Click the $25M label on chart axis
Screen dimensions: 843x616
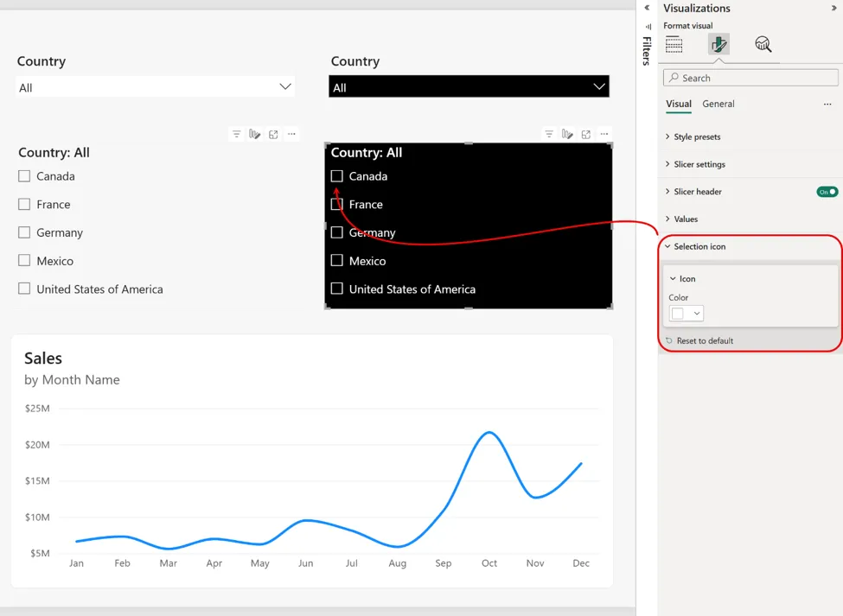[37, 408]
